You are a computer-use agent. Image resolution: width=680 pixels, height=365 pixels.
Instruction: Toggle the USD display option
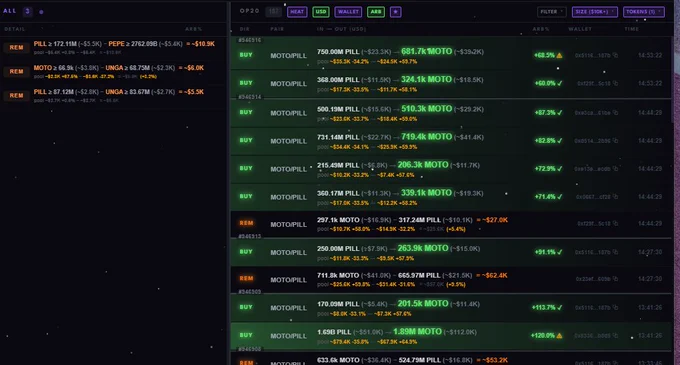(321, 12)
